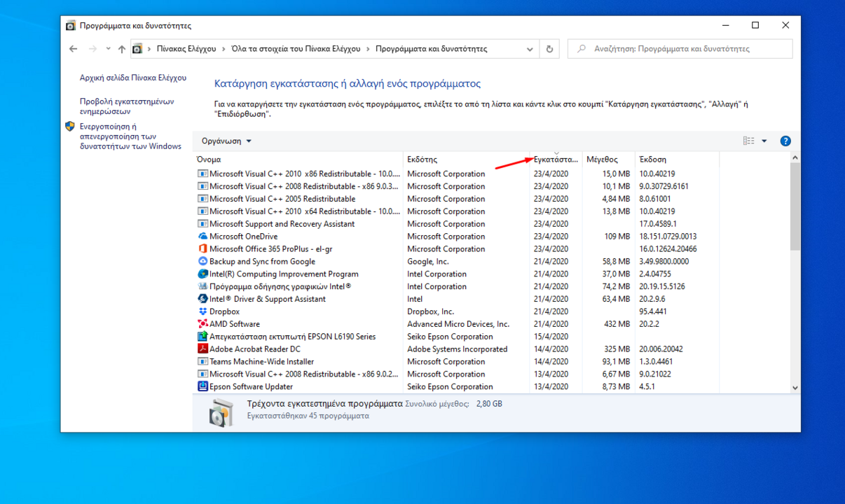The height and width of the screenshot is (504, 845).
Task: Expand the address bar history dropdown
Action: click(530, 49)
